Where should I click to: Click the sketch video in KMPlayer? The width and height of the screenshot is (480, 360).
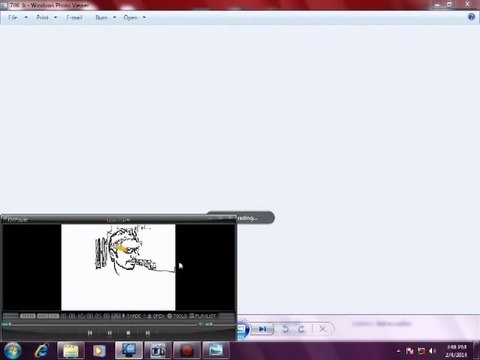pos(118,267)
